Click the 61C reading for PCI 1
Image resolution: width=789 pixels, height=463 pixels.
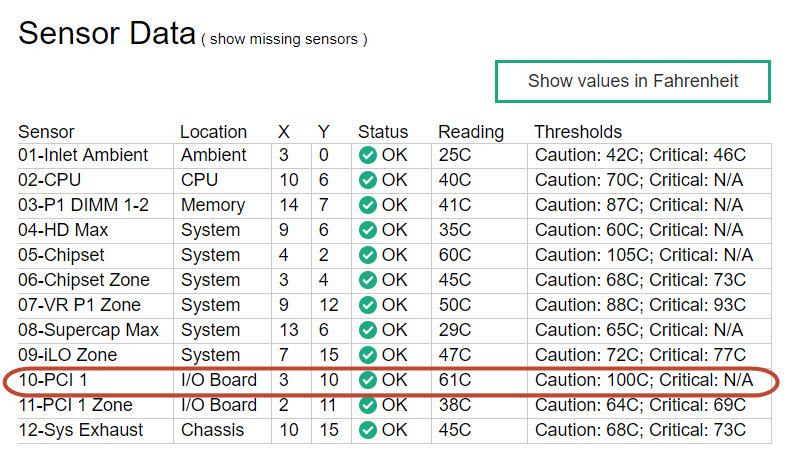coord(454,381)
